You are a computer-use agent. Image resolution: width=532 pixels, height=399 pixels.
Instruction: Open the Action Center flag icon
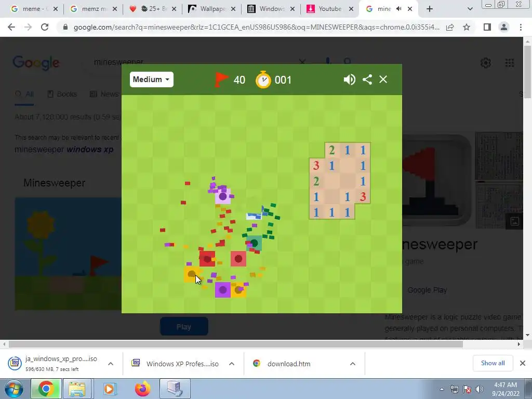pos(467,389)
